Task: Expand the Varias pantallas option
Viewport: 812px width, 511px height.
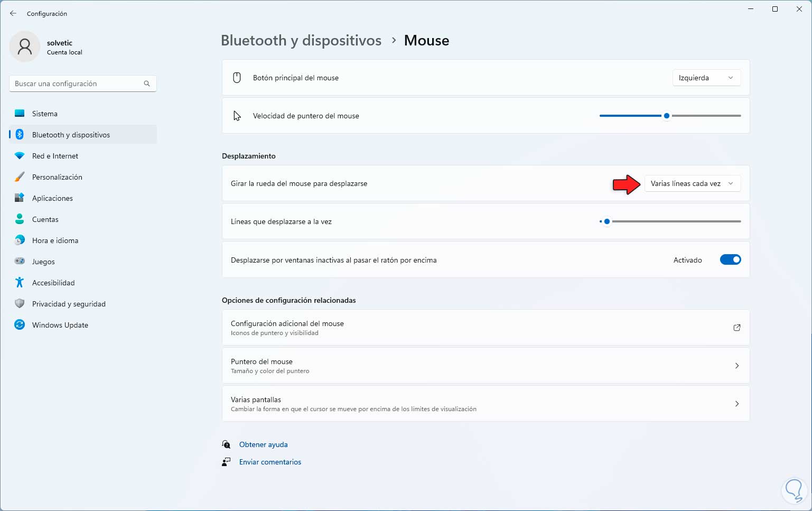Action: (x=736, y=404)
